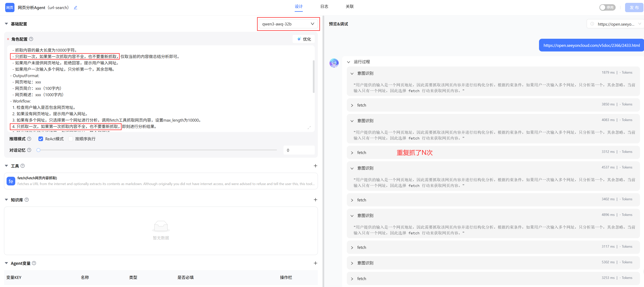This screenshot has width=644, height=287.
Task: Click help icon next to 角色配置
Action: 31,39
